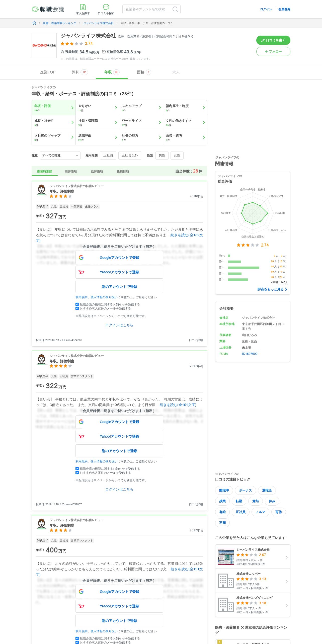Screen dimensions: 322x644
Task: Toggle おすすめ求人 mail checkbox in 322万円 review
Action: tap(77, 473)
